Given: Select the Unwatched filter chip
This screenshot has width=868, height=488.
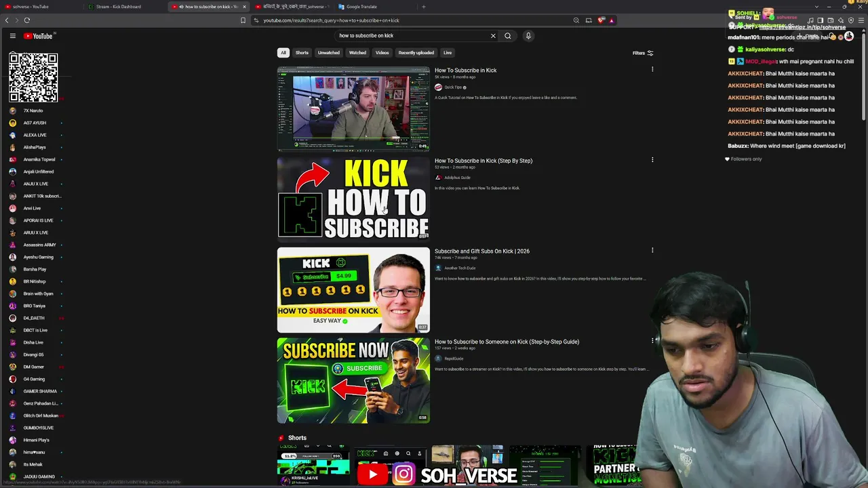Looking at the screenshot, I should pyautogui.click(x=329, y=53).
